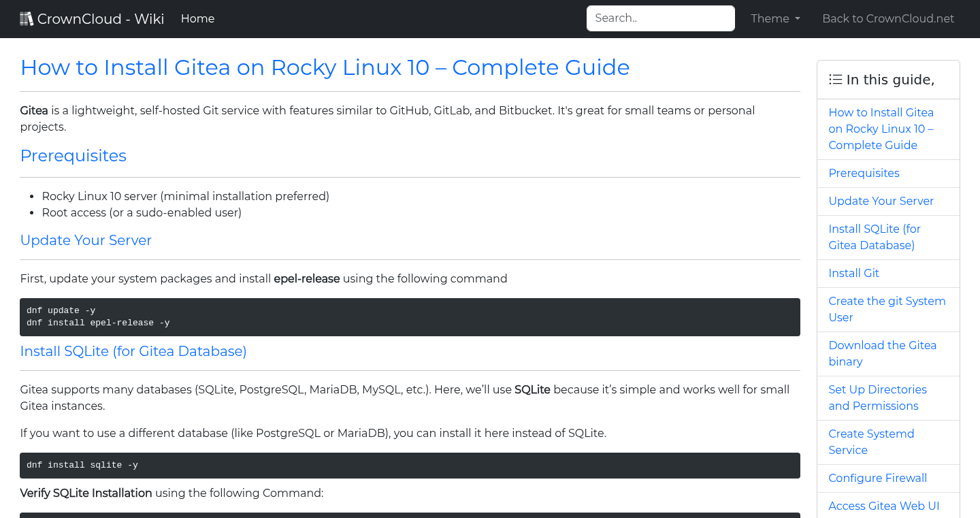Navigate to Back to CrownCloud.net
980x518 pixels.
(888, 18)
